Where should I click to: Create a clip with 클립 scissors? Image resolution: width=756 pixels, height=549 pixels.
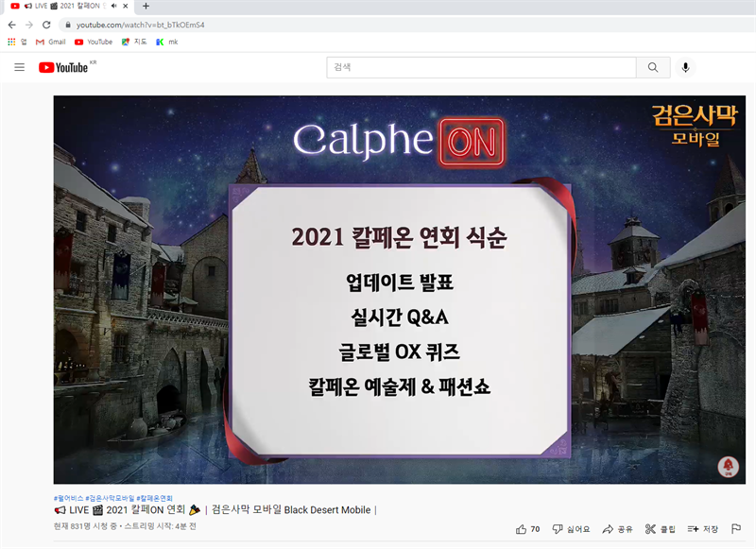pos(660,529)
